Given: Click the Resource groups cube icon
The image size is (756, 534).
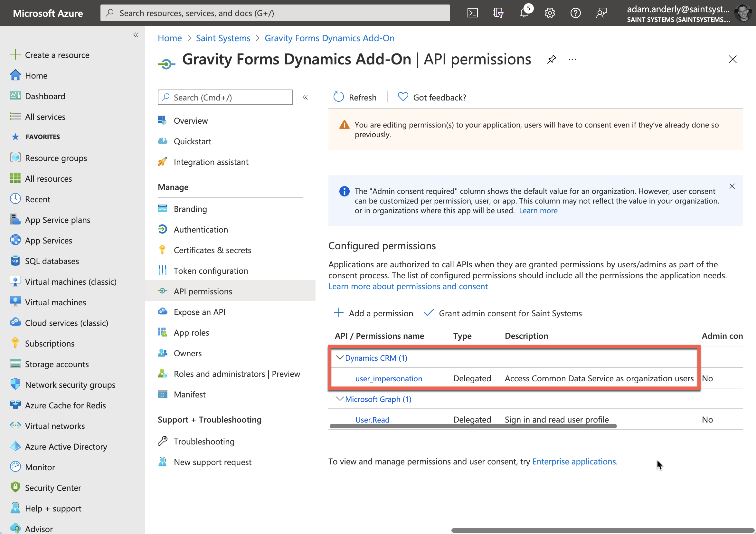Looking at the screenshot, I should (15, 158).
